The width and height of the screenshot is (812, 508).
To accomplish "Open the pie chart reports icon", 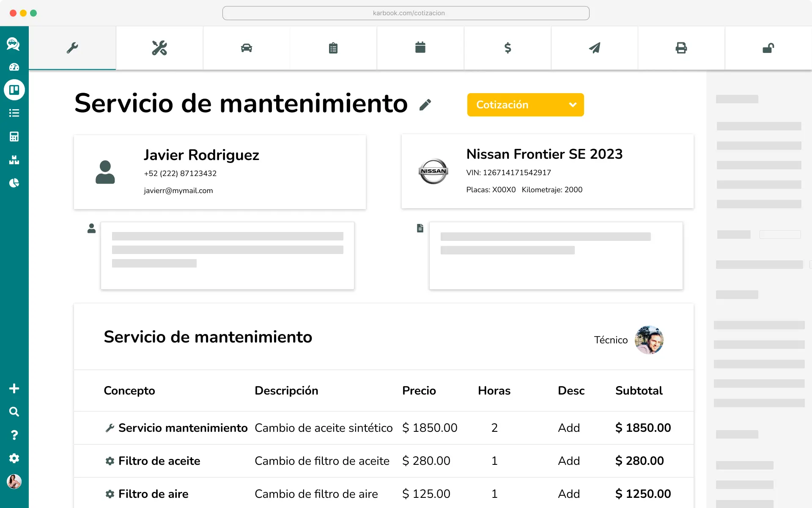I will 14,183.
